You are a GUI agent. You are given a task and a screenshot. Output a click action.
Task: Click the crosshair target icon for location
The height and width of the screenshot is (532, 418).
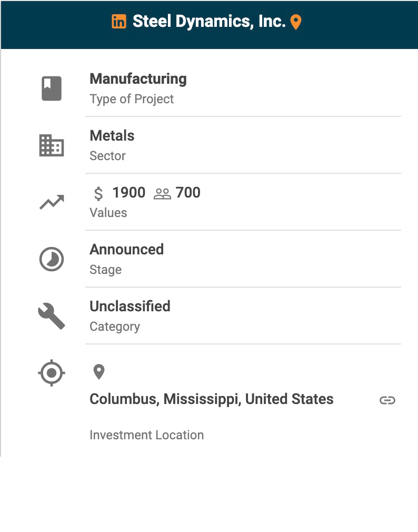tap(52, 373)
